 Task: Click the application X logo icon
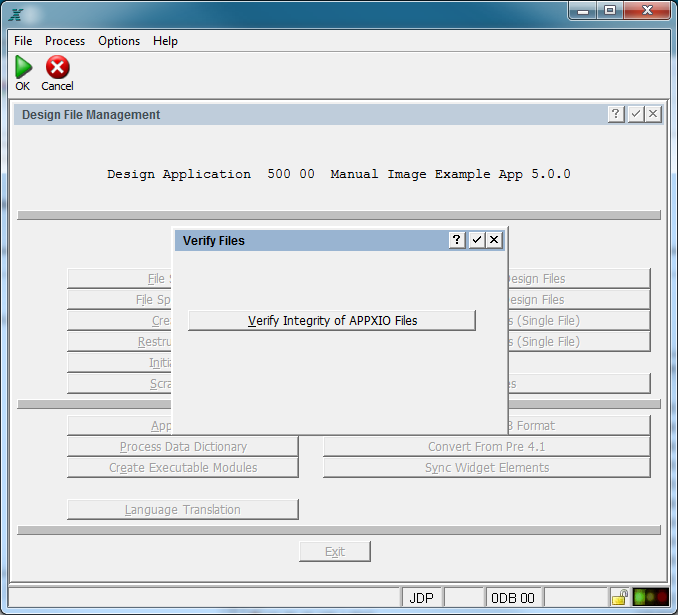16,14
